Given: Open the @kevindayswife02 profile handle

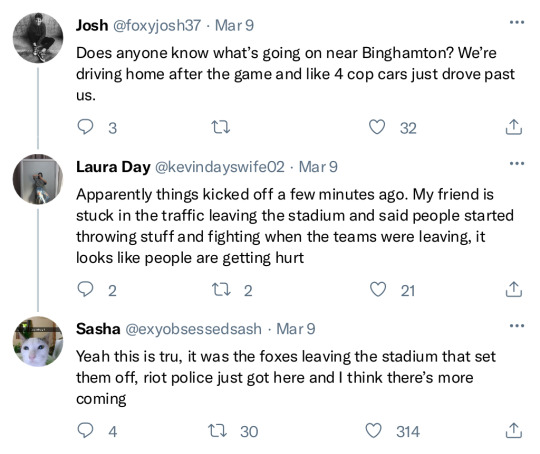Looking at the screenshot, I should coord(220,167).
